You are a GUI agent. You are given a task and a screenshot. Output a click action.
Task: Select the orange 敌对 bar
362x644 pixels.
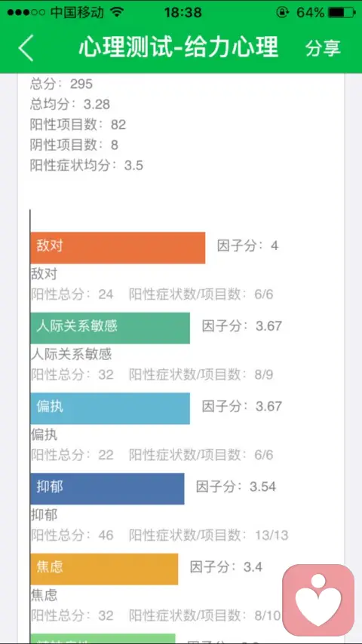tap(118, 248)
